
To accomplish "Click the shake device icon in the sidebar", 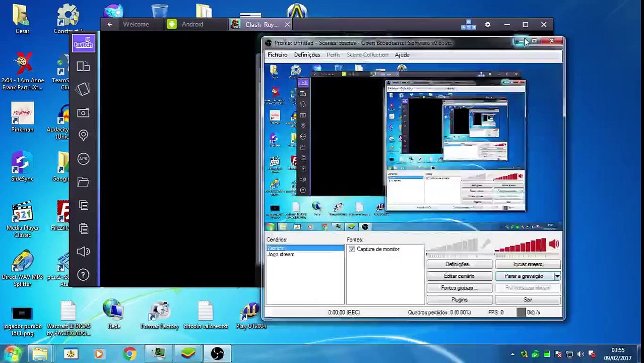I will [x=83, y=89].
